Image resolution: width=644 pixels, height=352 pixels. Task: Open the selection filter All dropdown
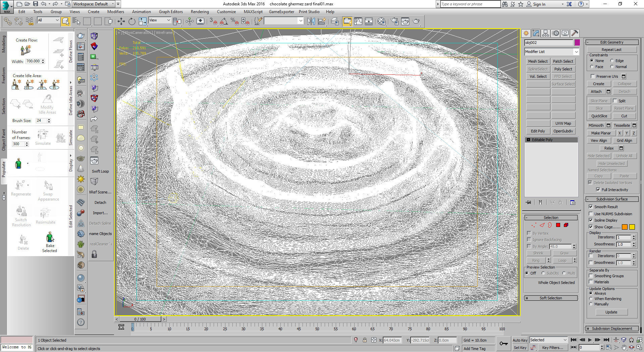[48, 20]
